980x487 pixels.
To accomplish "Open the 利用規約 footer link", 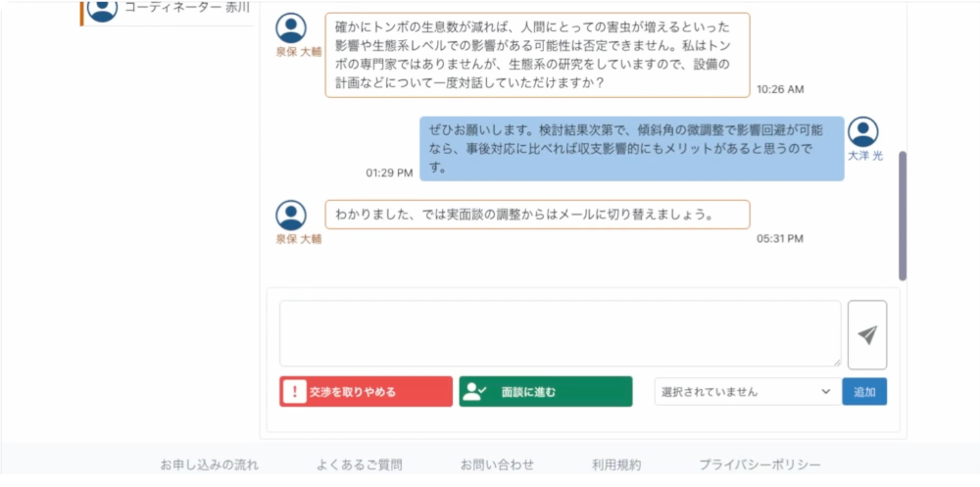I will [x=616, y=465].
